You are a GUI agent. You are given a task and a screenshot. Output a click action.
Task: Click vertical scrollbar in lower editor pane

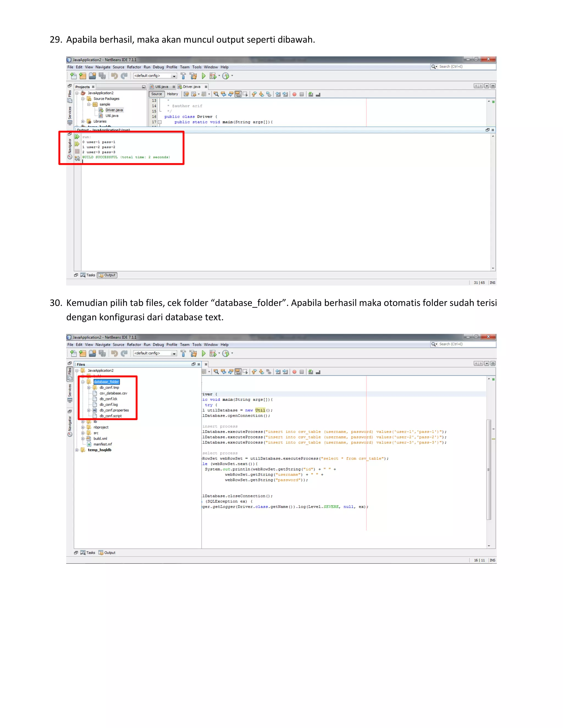pos(489,469)
